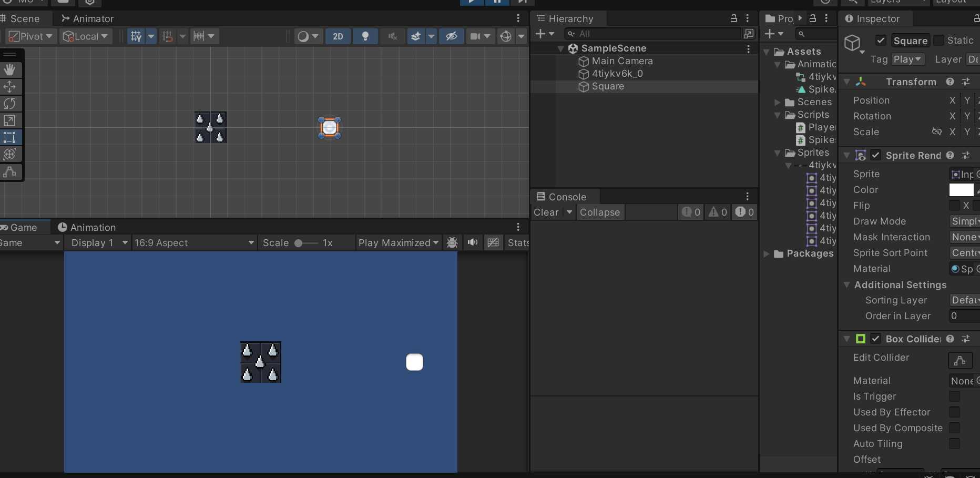Expand the Scenes folder in Project

click(x=778, y=103)
